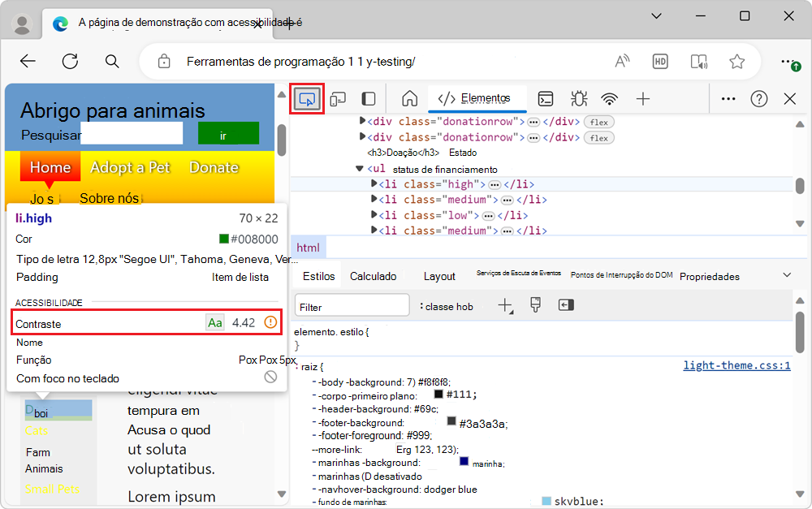Open the Network wifi icon

(610, 98)
